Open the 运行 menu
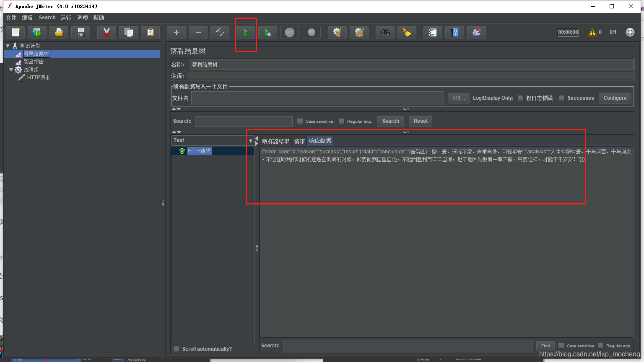 [66, 18]
